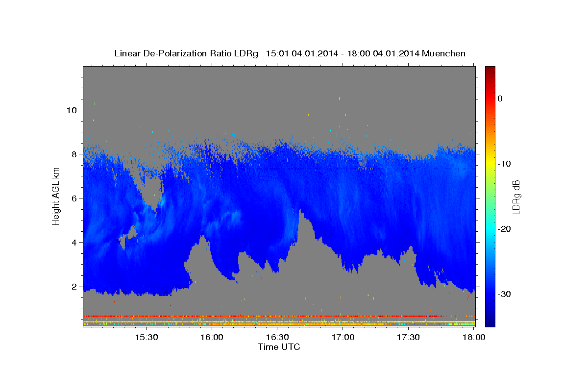
Task: Click the 17:30 time tick label
Action: tap(409, 337)
